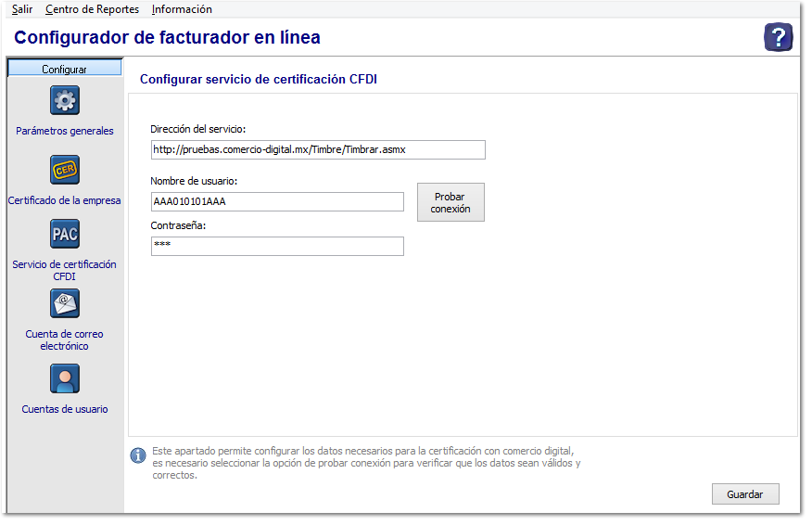Focus the Contraseña password field

(x=277, y=246)
